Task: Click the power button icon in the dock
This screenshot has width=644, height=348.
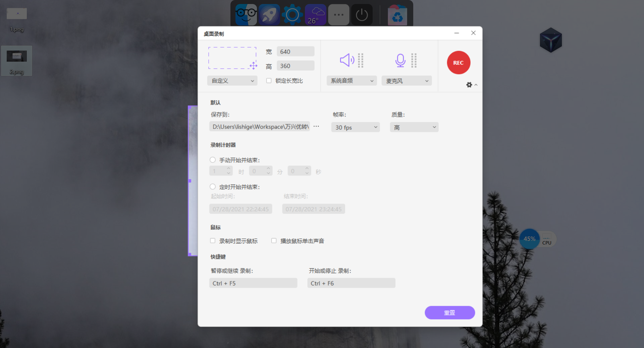Action: point(362,14)
